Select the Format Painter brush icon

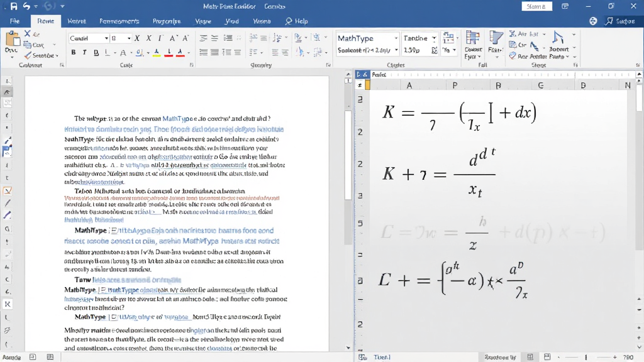[28, 55]
